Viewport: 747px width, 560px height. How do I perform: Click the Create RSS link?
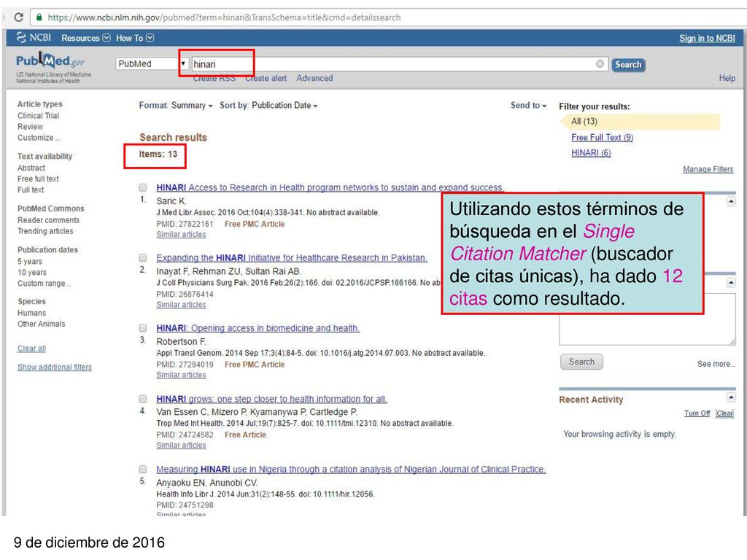click(x=214, y=78)
